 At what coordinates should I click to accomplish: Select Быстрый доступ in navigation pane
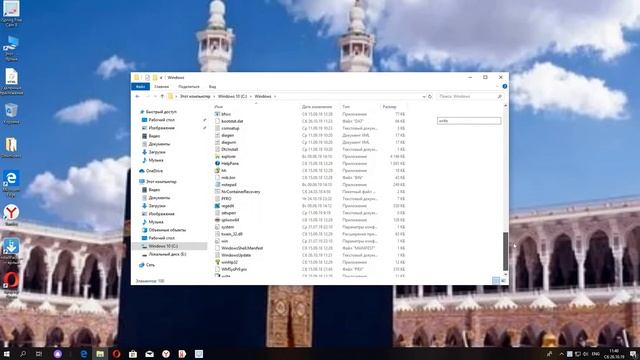click(x=161, y=112)
